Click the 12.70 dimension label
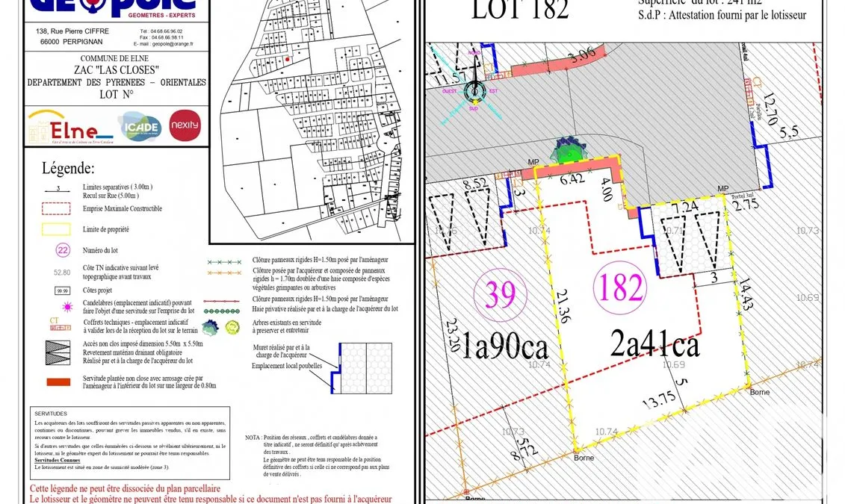Image resolution: width=845 pixels, height=504 pixels. click(770, 108)
